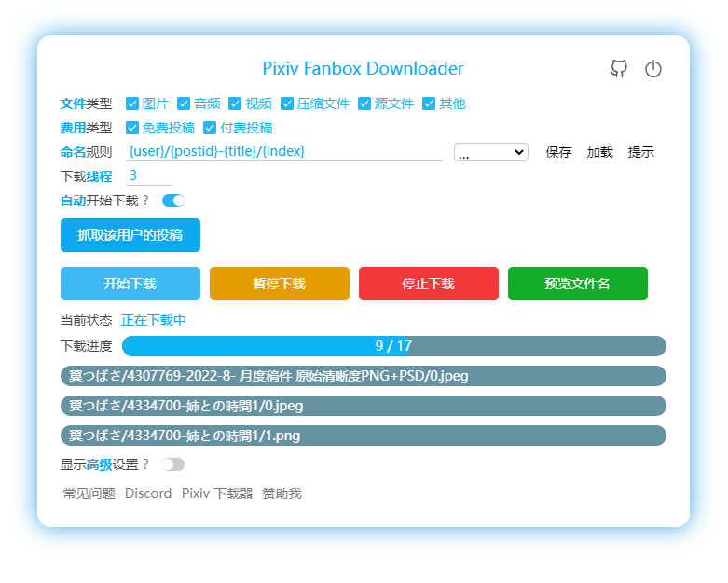Open the 常见问题 link
The image size is (728, 583).
(x=89, y=493)
